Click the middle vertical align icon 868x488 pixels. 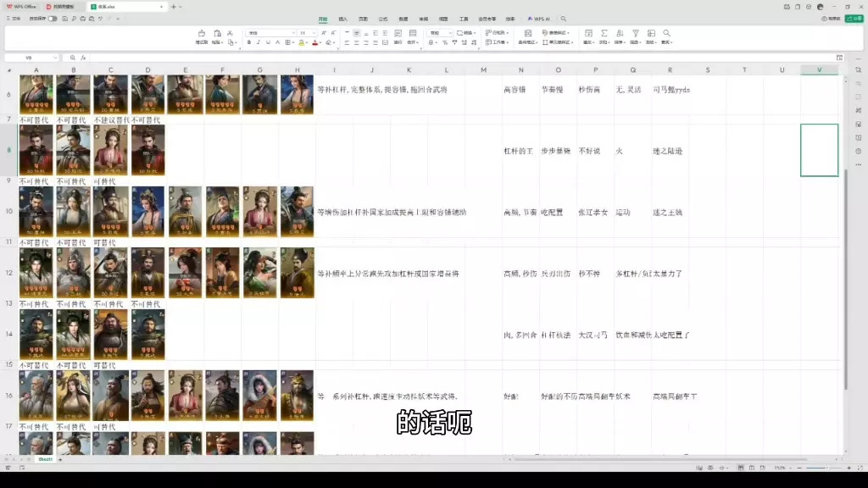click(x=357, y=33)
